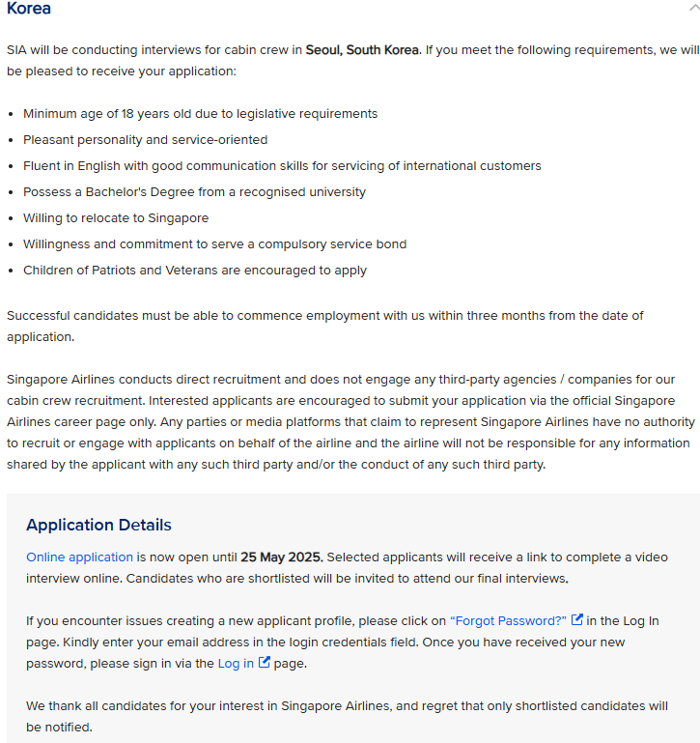
Task: Click the "Pleasant personality and service-oriented" bullet
Action: [145, 140]
